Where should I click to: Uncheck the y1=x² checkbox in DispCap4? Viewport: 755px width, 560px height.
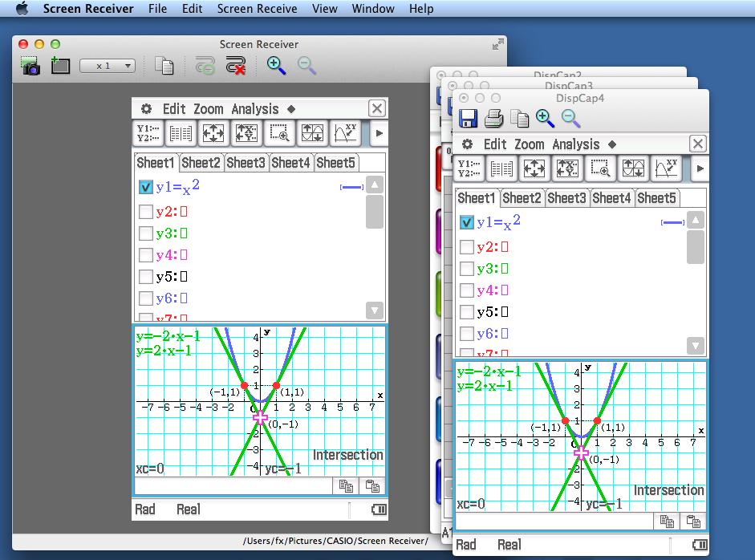[467, 222]
